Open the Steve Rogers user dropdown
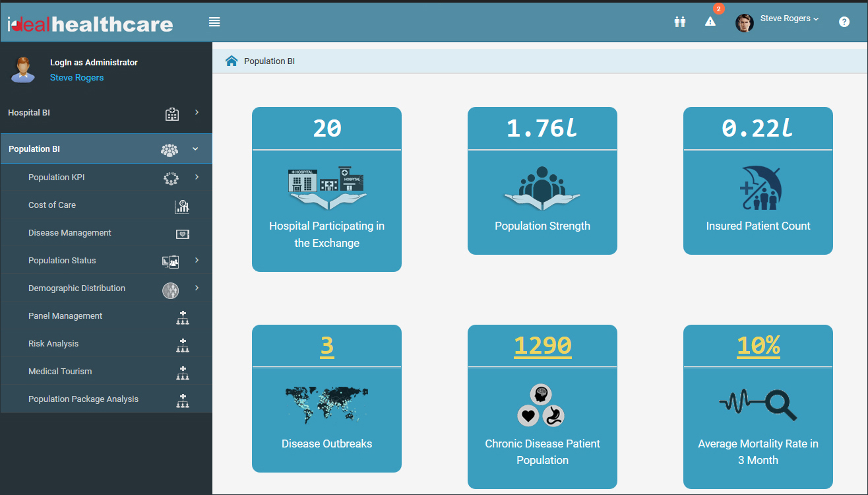868x495 pixels. (789, 19)
